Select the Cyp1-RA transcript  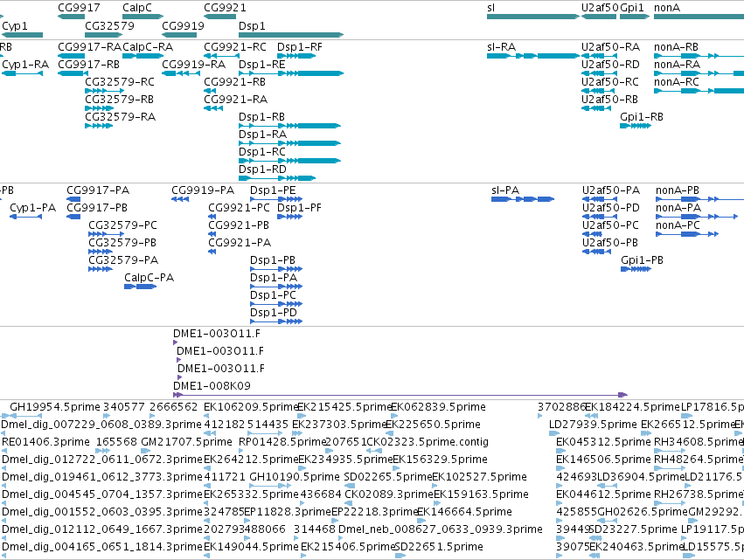23,73
